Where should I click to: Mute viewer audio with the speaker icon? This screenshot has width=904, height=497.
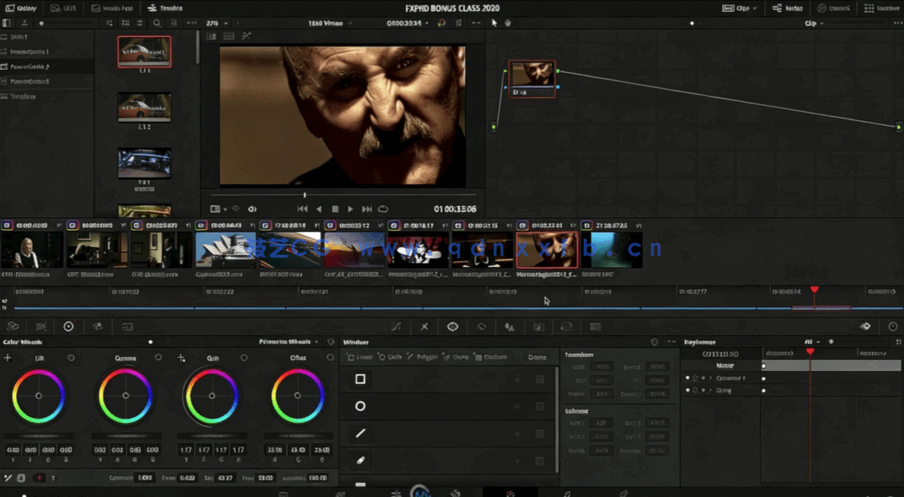[x=252, y=209]
